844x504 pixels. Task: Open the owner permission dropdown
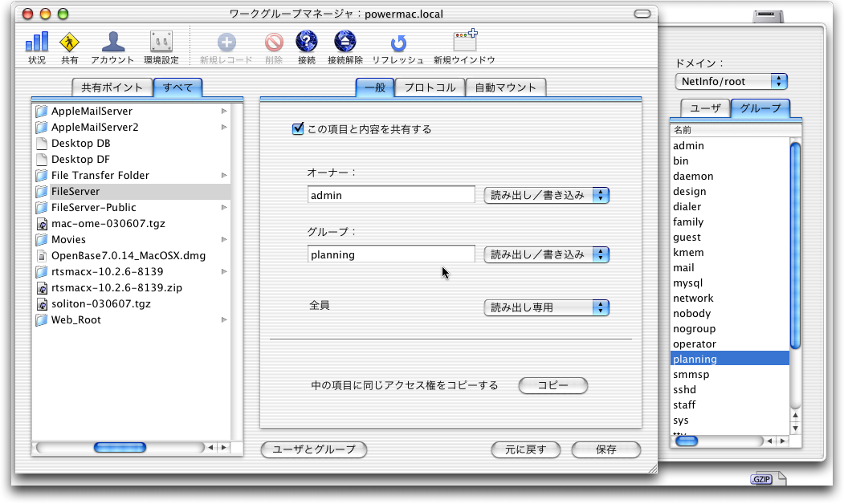(x=546, y=195)
